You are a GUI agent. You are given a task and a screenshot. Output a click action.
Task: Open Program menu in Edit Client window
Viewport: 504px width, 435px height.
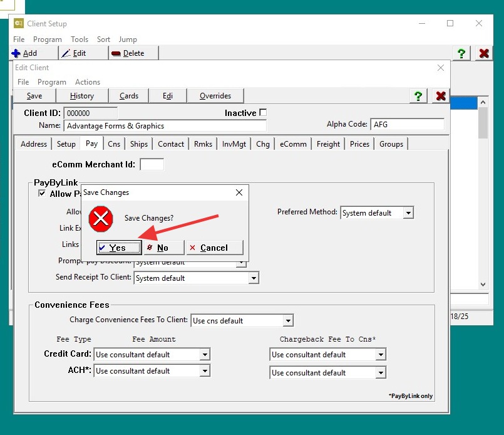52,82
